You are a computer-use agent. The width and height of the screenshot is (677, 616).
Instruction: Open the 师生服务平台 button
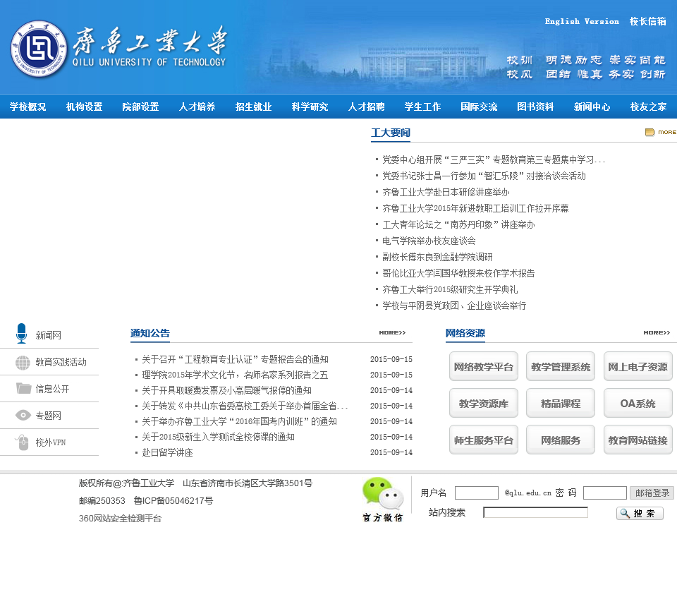click(484, 440)
